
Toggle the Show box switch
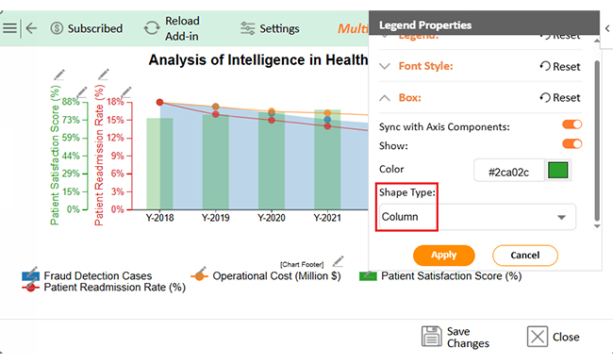click(572, 144)
